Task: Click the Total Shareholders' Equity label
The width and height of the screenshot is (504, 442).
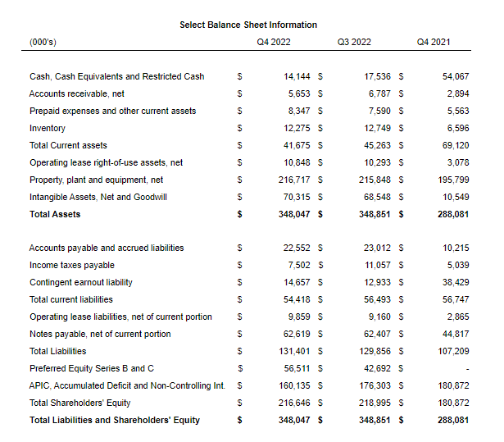Action: pos(79,403)
